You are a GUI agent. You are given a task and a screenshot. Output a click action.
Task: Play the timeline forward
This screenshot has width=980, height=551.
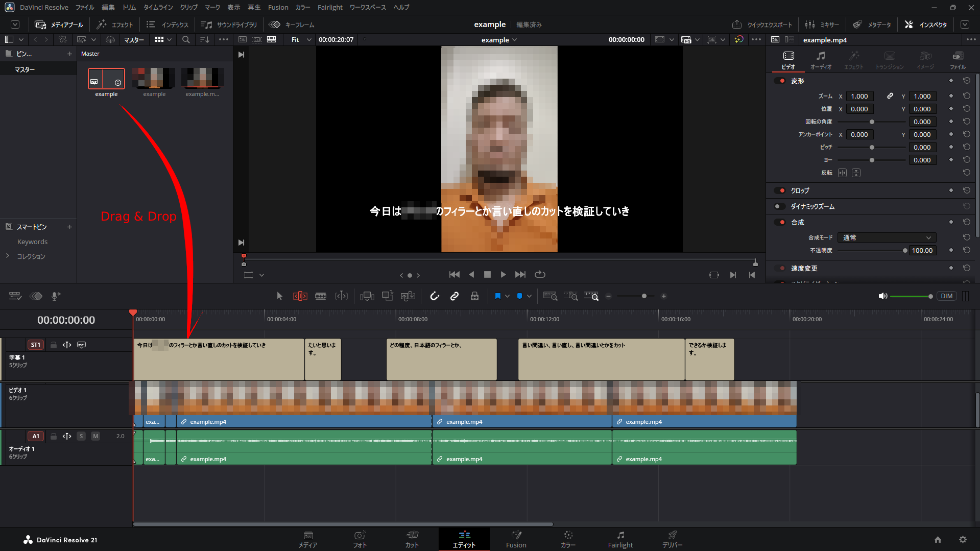tap(504, 275)
